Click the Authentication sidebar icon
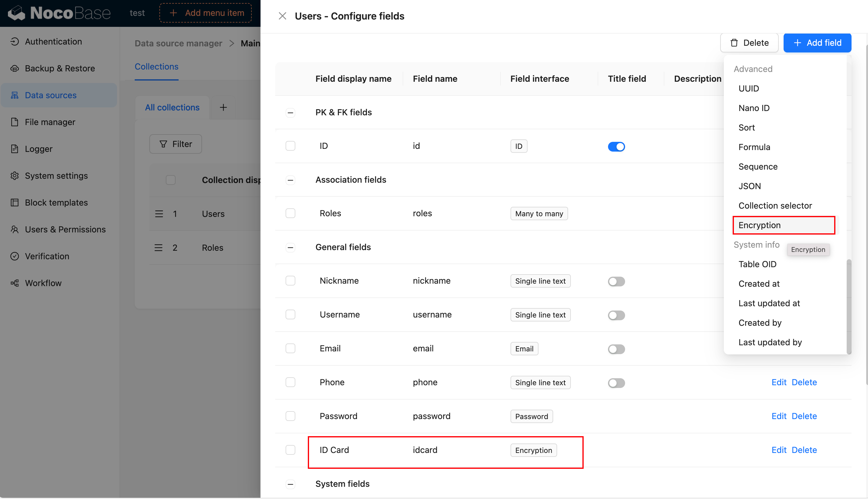Screen dimensions: 868x499 [14, 41]
